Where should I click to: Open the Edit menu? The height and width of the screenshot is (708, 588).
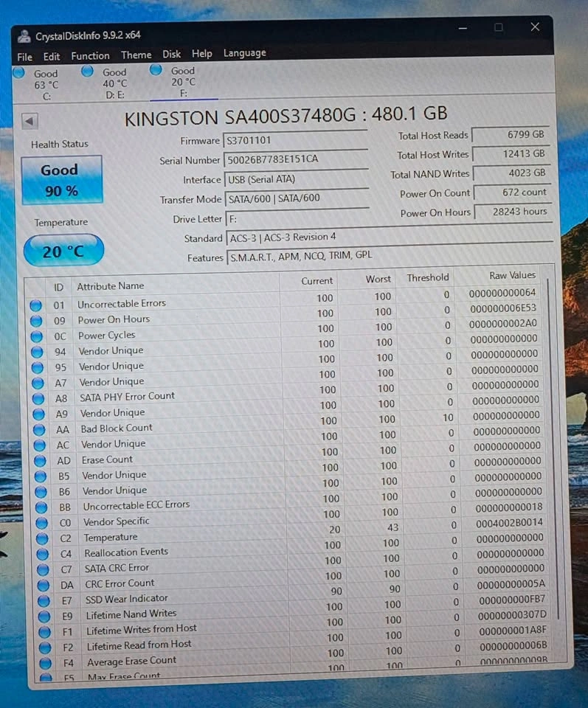(52, 57)
